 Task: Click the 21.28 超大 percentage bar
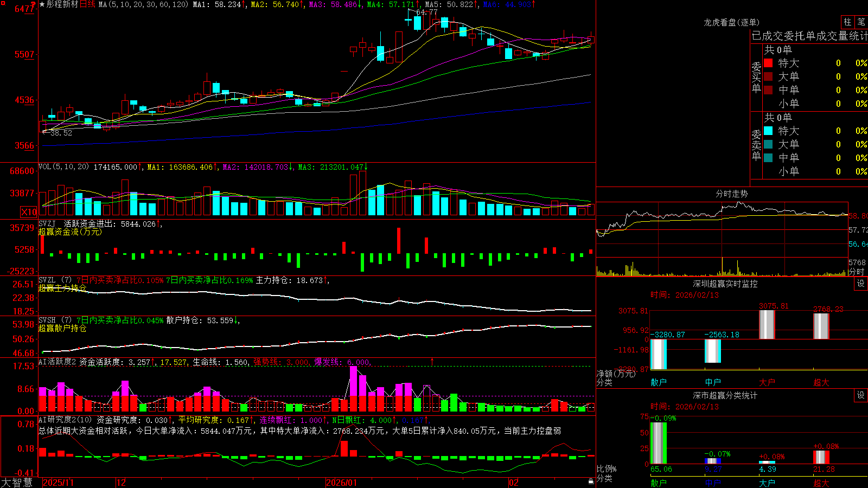click(821, 457)
